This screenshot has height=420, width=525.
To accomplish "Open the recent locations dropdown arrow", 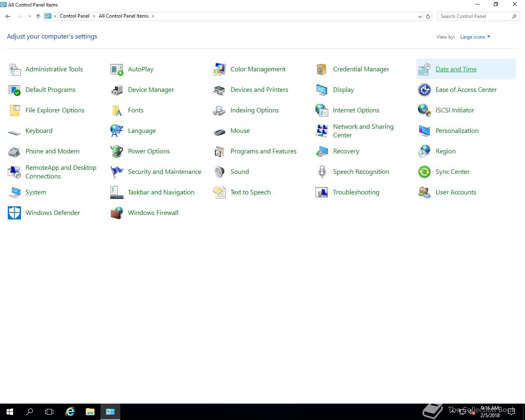I will tap(30, 16).
